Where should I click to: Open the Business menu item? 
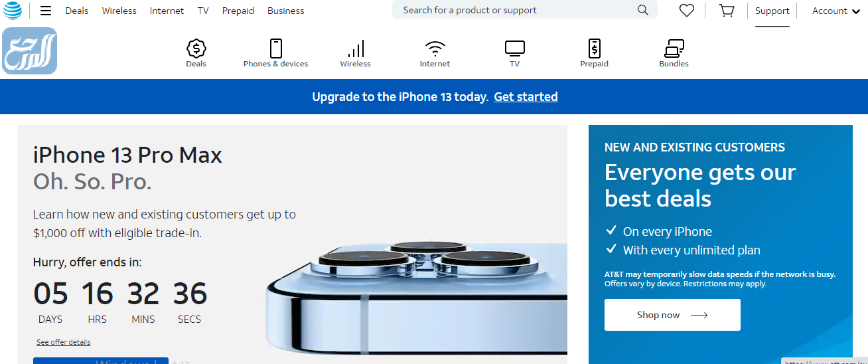(286, 11)
